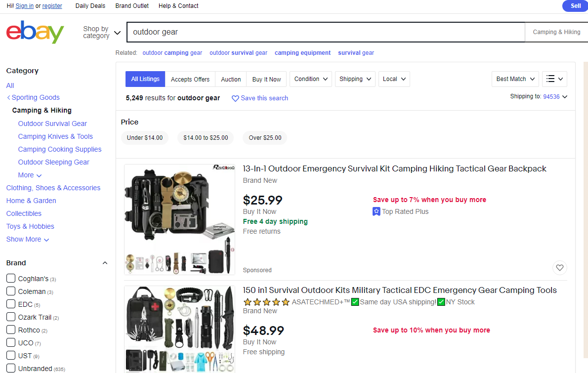
Task: Go back to Sporting Goods category
Action: click(34, 97)
